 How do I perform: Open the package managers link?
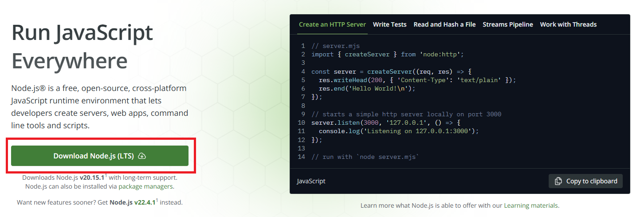[x=146, y=186]
